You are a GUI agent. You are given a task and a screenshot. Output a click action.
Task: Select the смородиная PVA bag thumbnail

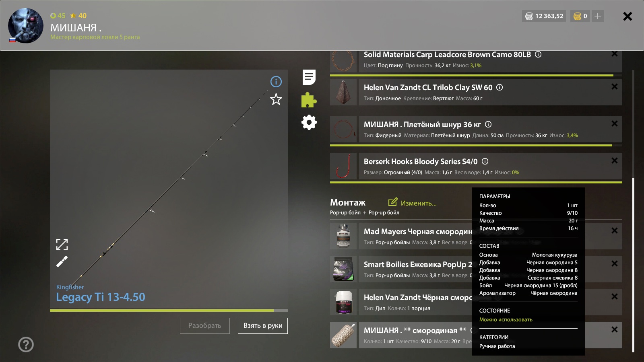343,335
